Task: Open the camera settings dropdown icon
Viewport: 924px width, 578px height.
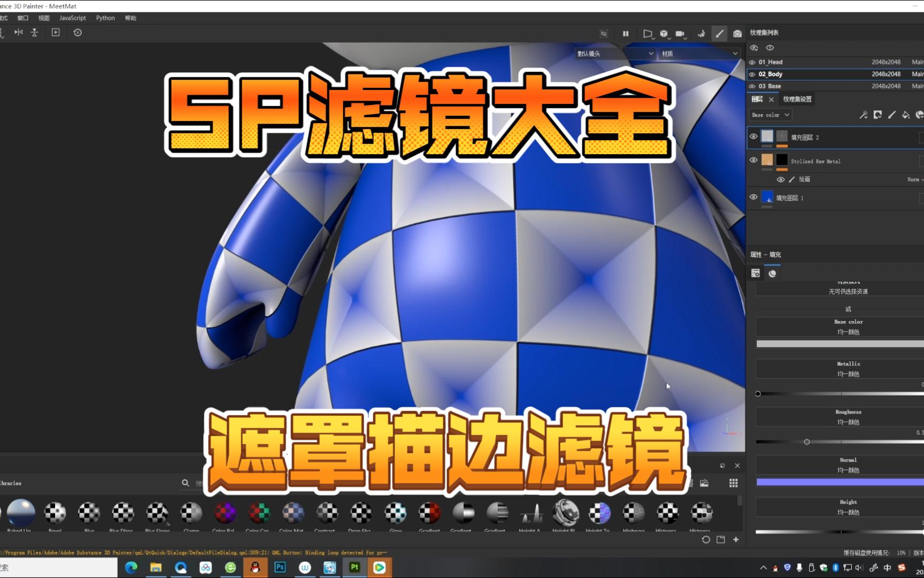Action: point(681,34)
